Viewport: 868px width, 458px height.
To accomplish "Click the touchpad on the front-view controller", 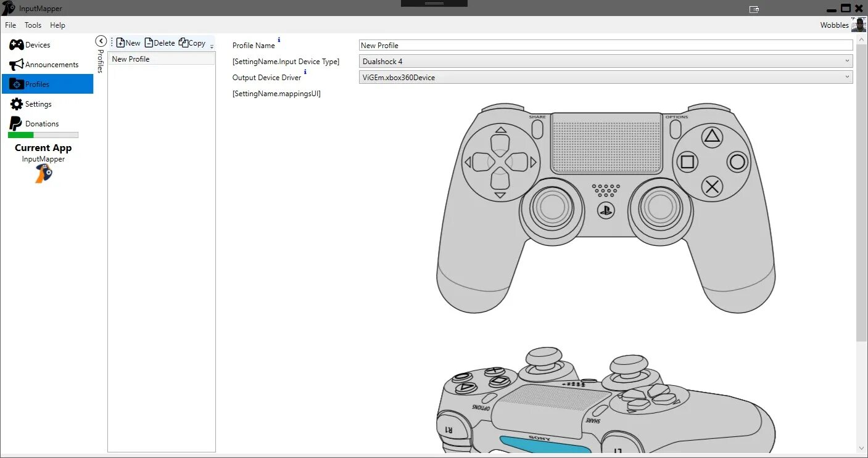I will (x=606, y=143).
